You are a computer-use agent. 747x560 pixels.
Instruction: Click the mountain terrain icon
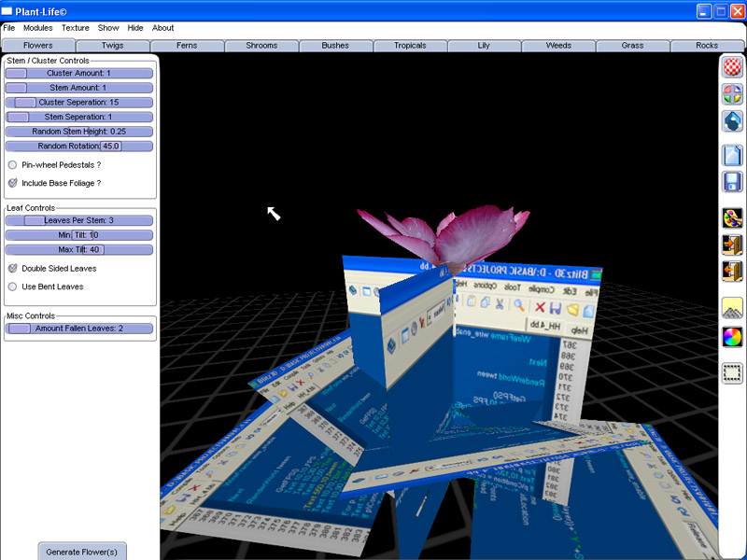(x=732, y=309)
